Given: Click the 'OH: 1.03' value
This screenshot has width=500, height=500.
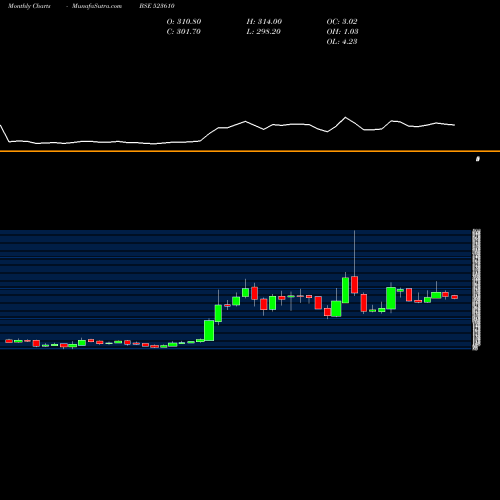Looking at the screenshot, I should (342, 32).
